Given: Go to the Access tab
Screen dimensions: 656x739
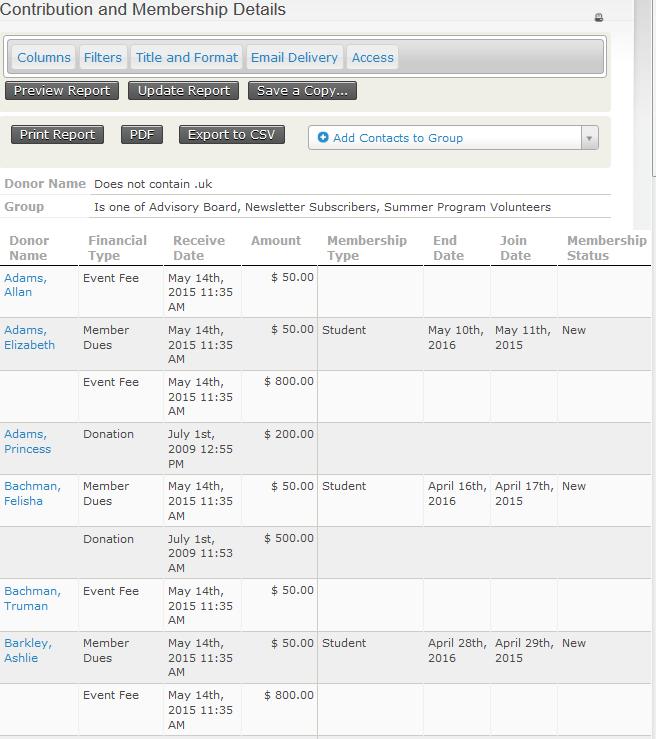Looking at the screenshot, I should pos(372,58).
